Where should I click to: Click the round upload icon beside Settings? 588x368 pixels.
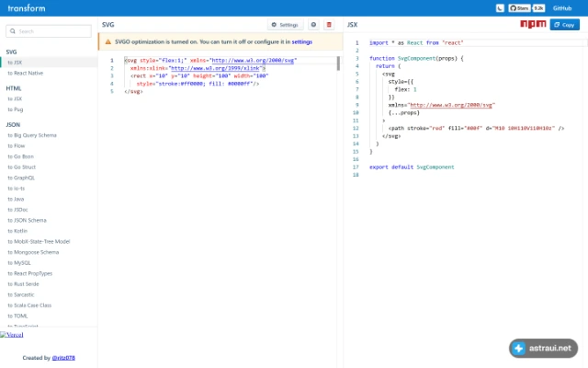tap(313, 25)
